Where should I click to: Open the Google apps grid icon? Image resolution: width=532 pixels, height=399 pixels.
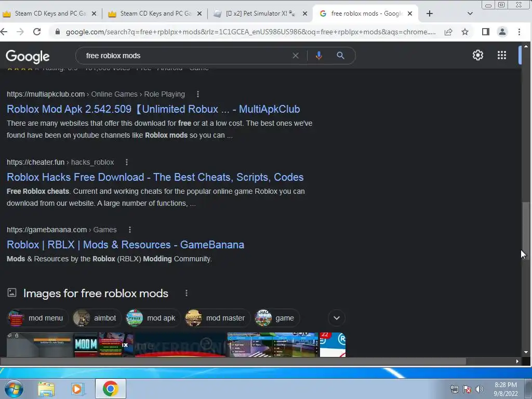[502, 55]
